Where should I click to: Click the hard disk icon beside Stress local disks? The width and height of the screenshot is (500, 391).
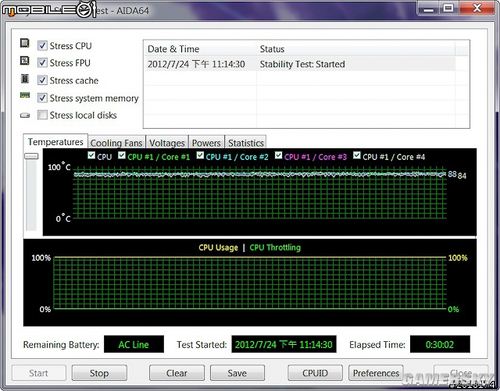(25, 115)
